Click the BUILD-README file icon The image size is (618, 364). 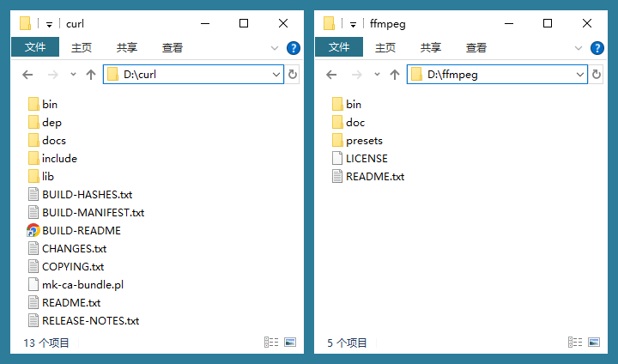tap(33, 230)
